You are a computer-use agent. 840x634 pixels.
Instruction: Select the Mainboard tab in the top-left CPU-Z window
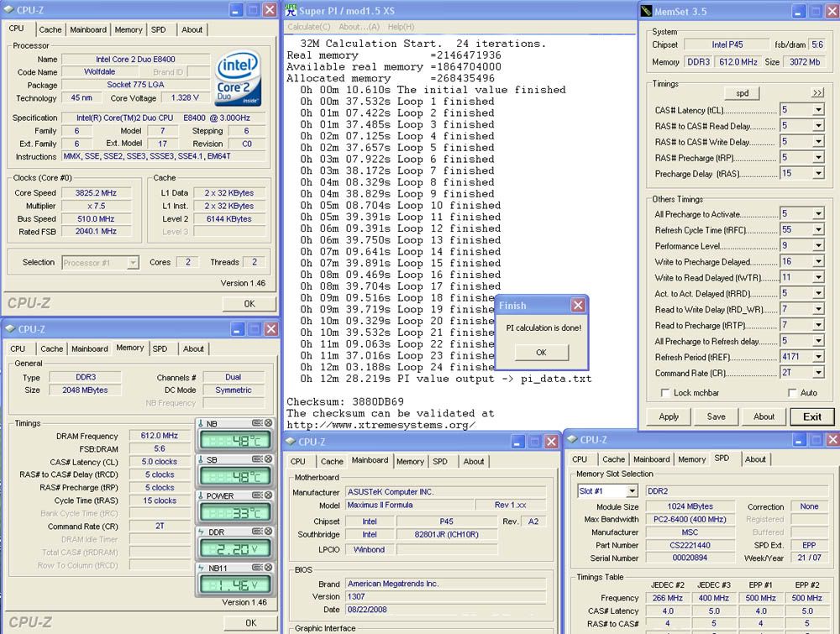click(88, 29)
